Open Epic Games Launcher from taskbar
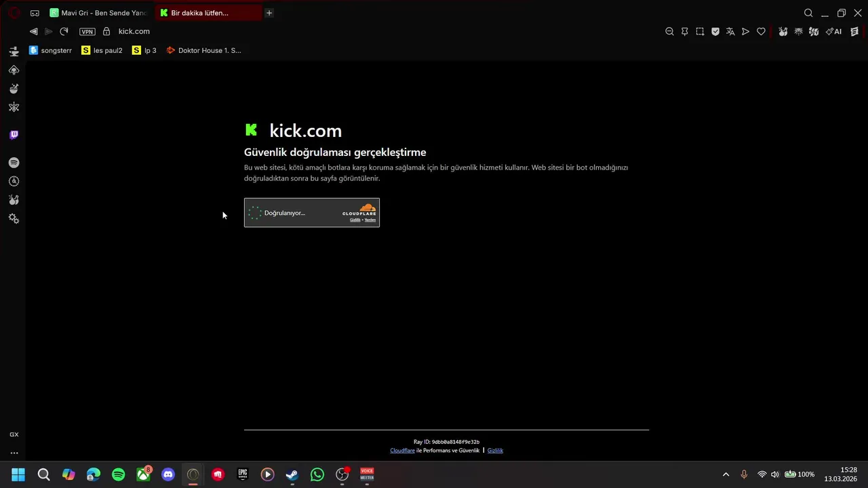This screenshot has height=488, width=868. (x=243, y=475)
